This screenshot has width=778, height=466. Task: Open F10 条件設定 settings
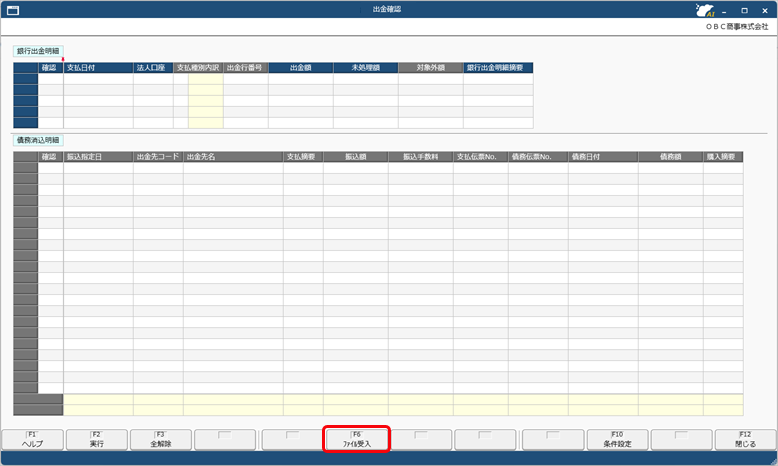[616, 439]
